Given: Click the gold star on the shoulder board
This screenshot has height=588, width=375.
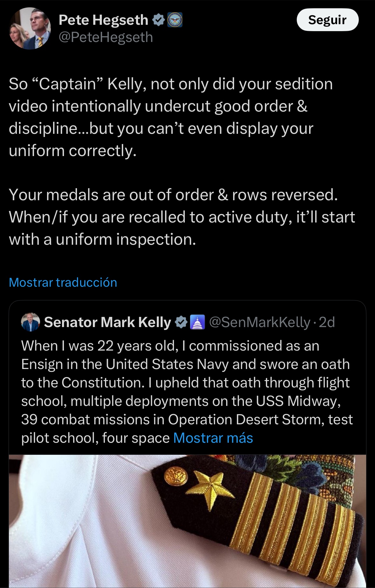Looking at the screenshot, I should point(210,489).
